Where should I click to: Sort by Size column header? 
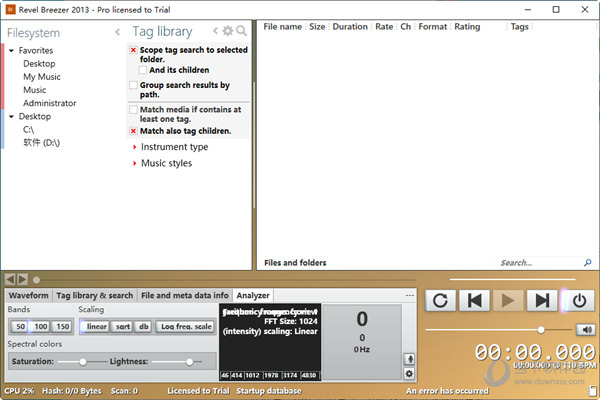coord(317,27)
